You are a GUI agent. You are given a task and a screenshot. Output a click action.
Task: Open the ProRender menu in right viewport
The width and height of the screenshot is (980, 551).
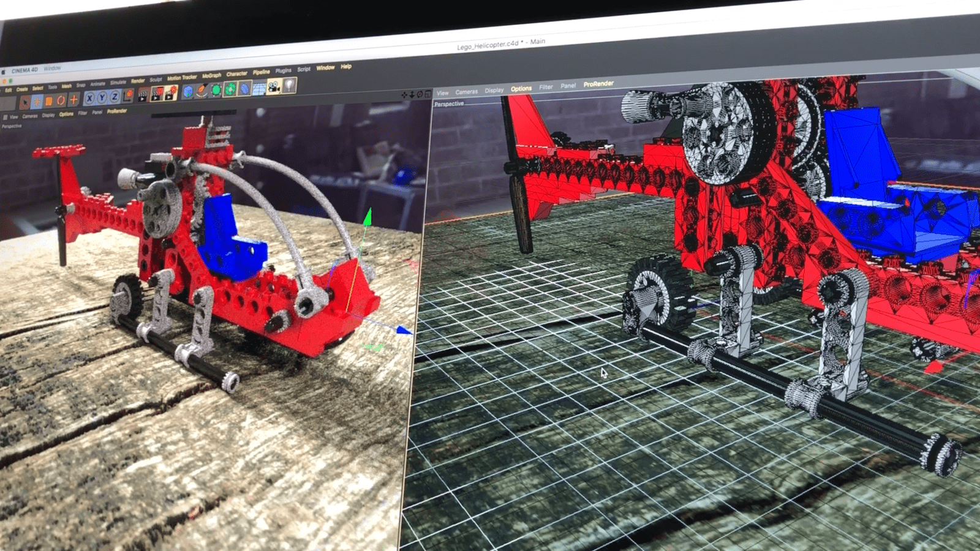click(598, 84)
